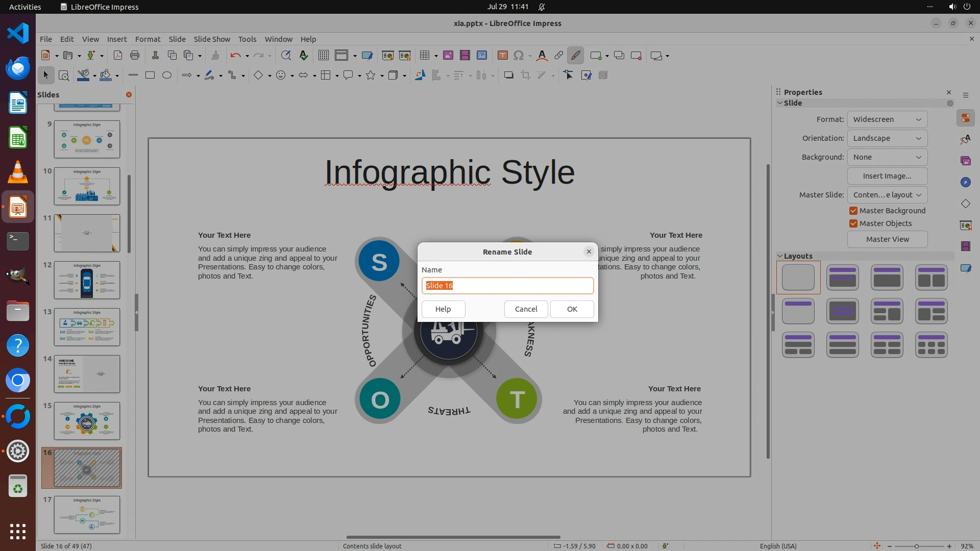Select the Rectangle drawing tool
The width and height of the screenshot is (980, 551).
(150, 76)
